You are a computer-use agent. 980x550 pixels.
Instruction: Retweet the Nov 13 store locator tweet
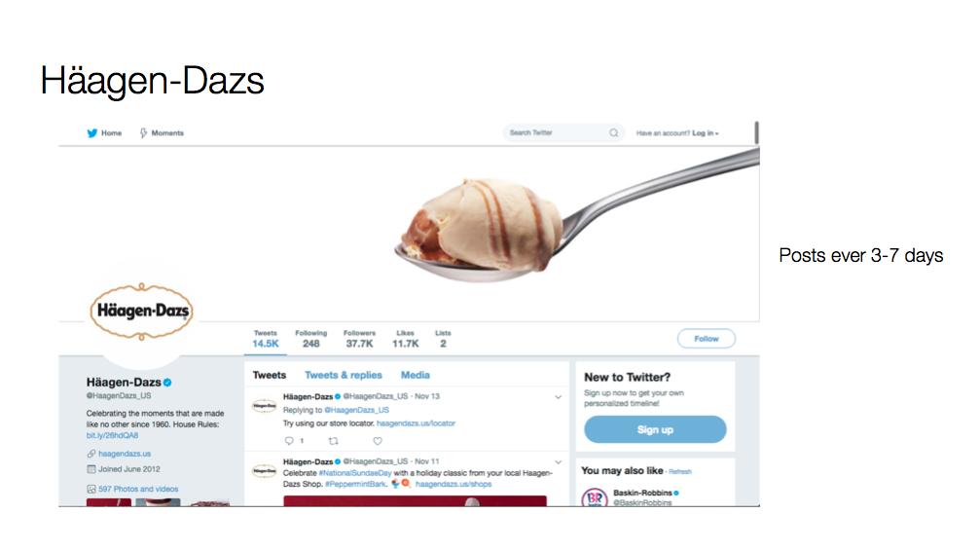[333, 441]
